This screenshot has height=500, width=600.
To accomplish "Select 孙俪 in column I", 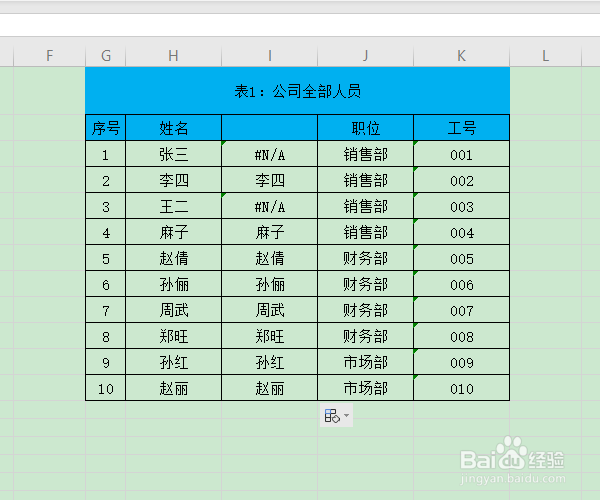I will [x=270, y=284].
